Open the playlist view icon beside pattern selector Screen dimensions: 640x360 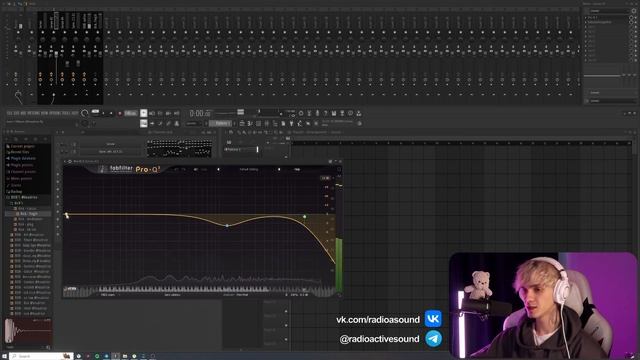click(x=242, y=123)
